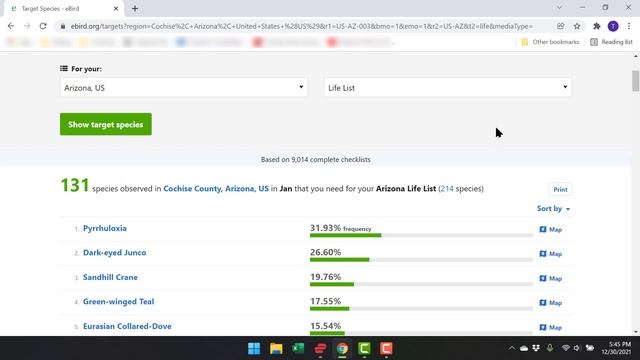Open the Map for Eurasian Collared-Dove

pos(551,327)
